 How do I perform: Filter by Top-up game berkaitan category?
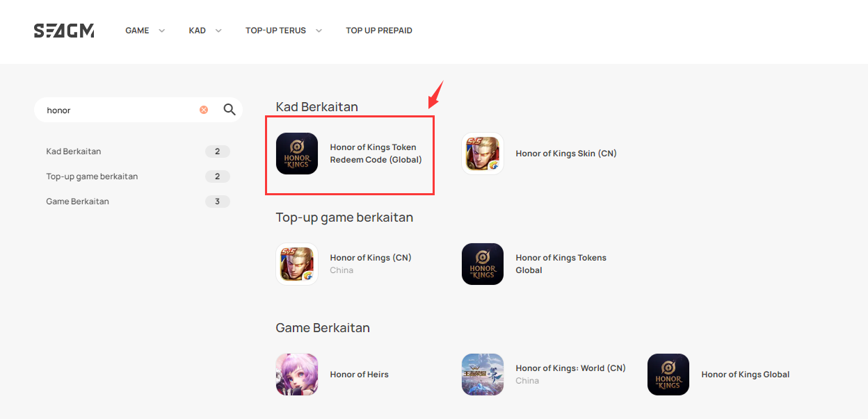pos(138,176)
